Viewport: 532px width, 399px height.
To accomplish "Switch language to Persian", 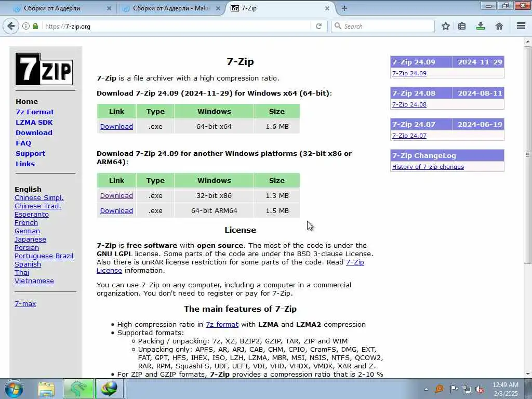I will 26,248.
